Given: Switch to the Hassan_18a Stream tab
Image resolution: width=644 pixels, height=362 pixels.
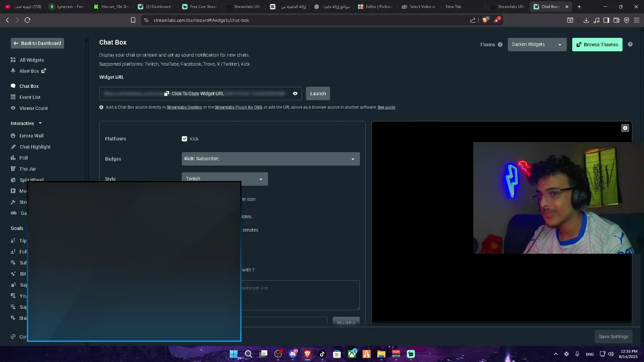Looking at the screenshot, I should coord(111,7).
